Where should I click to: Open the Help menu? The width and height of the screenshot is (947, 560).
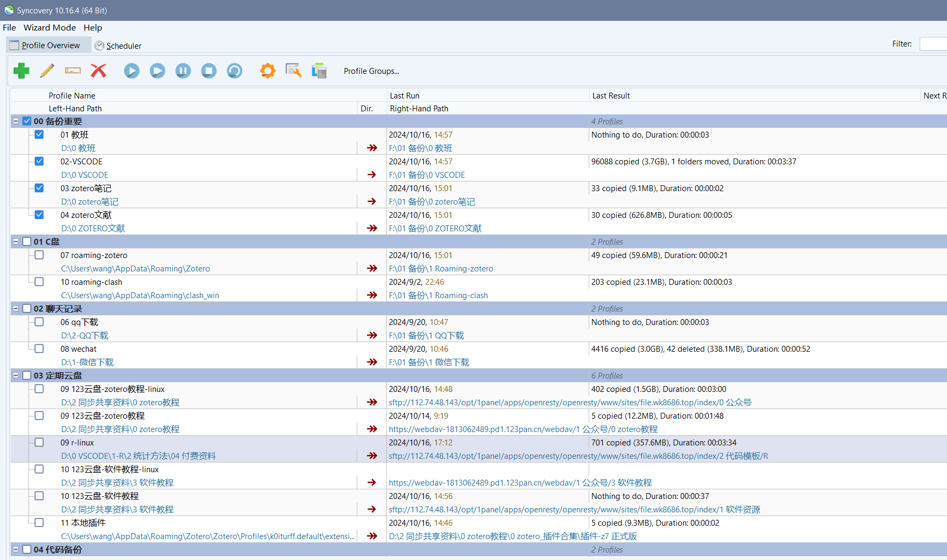(x=93, y=27)
